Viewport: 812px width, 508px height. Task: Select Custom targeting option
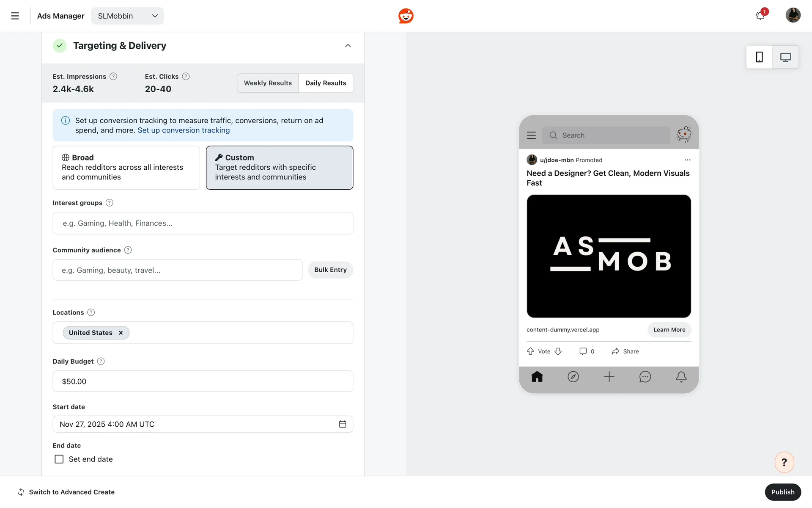point(279,168)
